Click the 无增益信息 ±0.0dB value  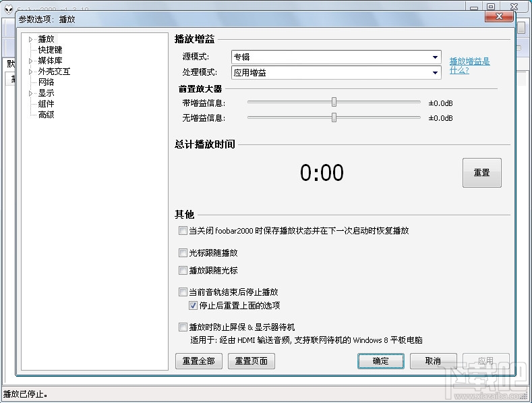point(440,118)
